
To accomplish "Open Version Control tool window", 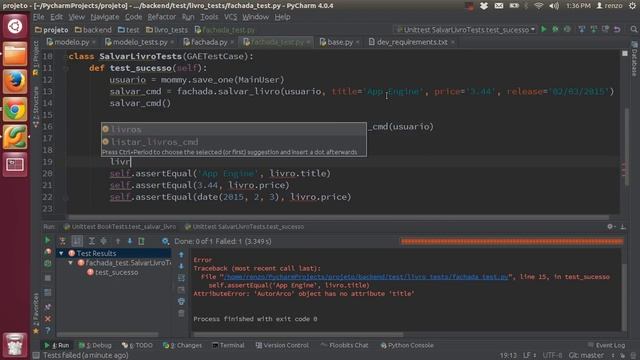I will point(282,345).
